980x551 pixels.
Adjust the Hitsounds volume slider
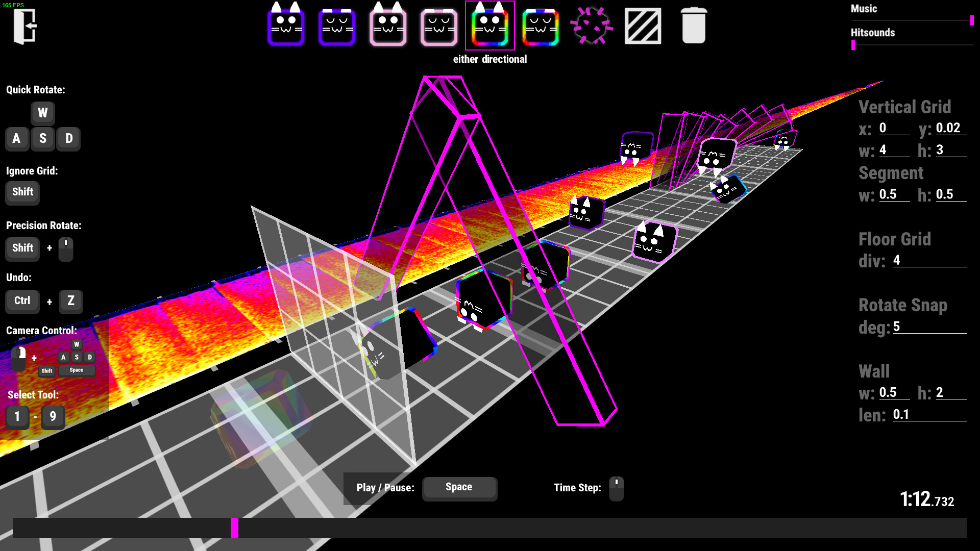pos(853,45)
